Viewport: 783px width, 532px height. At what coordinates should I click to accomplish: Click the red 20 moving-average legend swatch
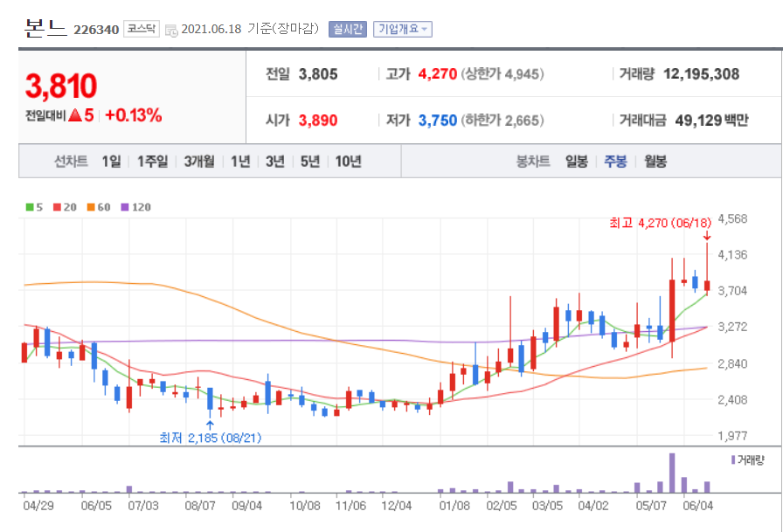57,207
